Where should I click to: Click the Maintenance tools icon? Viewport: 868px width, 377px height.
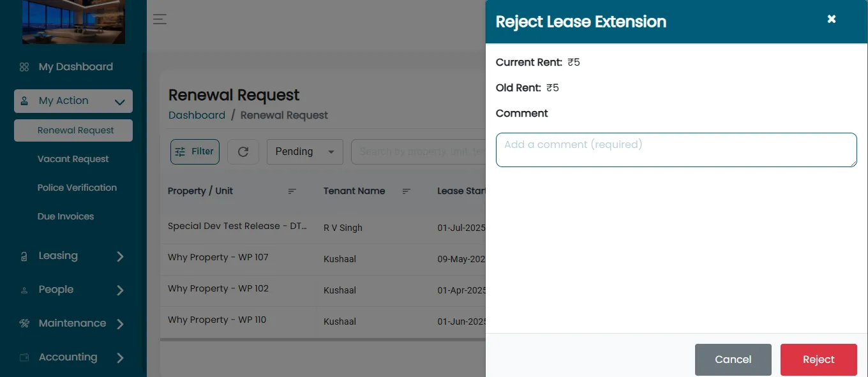tap(24, 323)
